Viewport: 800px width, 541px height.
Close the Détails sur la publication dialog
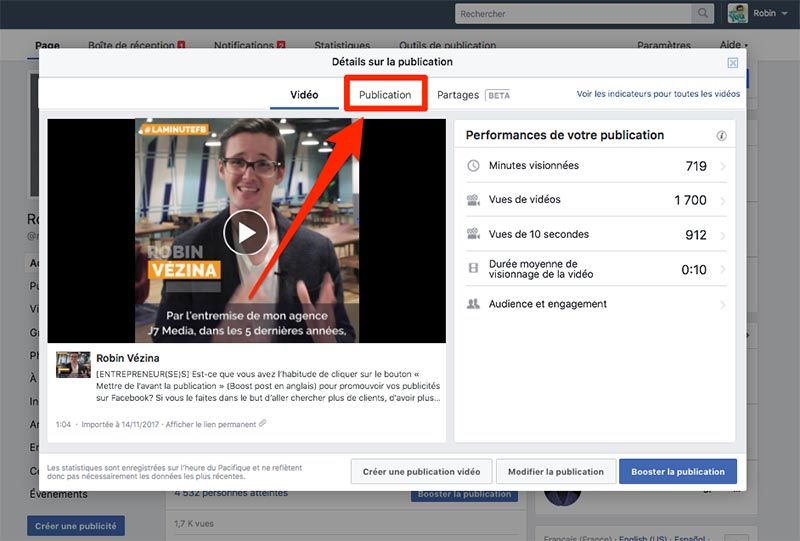coord(733,62)
